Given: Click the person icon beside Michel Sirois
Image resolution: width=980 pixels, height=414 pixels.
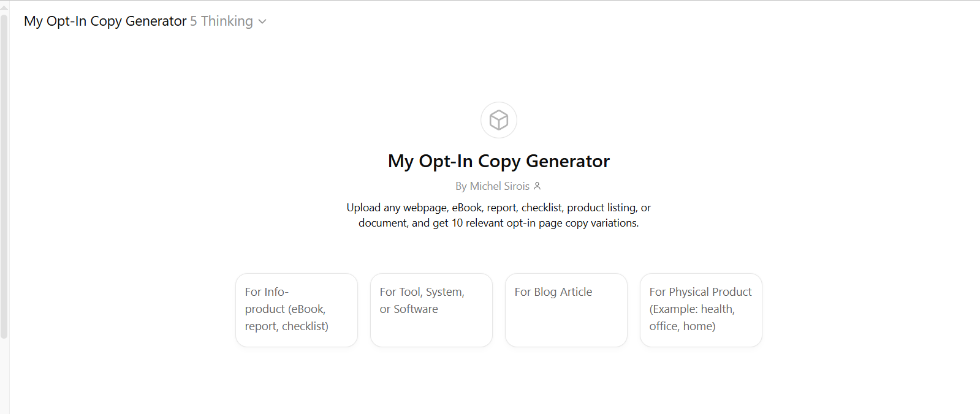Looking at the screenshot, I should tap(537, 186).
